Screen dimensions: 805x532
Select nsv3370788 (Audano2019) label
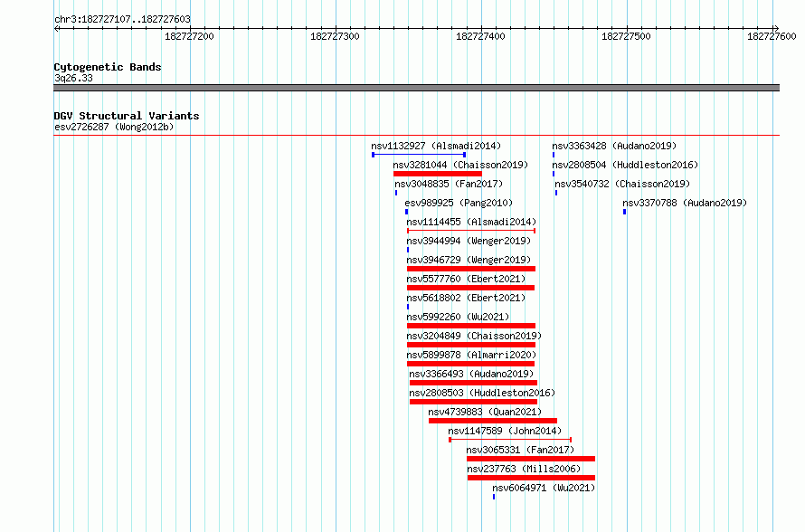685,203
